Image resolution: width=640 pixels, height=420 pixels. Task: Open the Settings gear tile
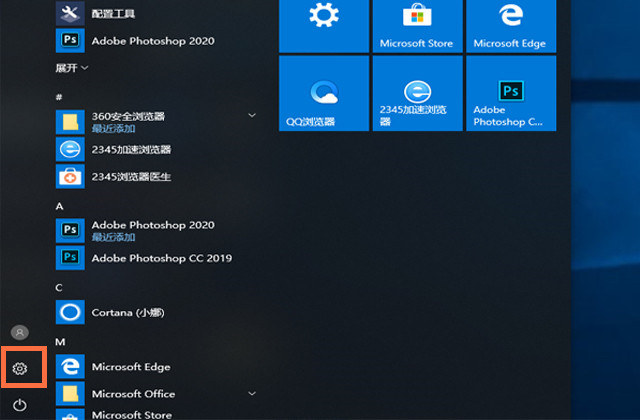pyautogui.click(x=324, y=26)
